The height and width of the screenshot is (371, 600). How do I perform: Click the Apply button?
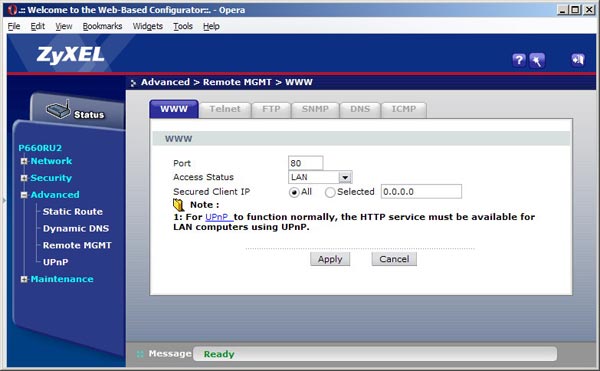coord(330,259)
